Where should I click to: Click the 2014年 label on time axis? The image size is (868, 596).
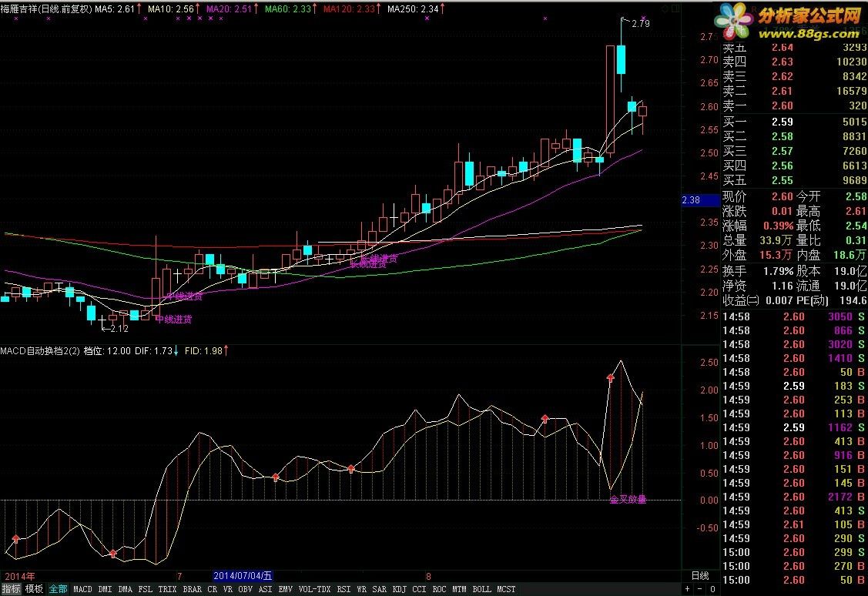click(20, 576)
